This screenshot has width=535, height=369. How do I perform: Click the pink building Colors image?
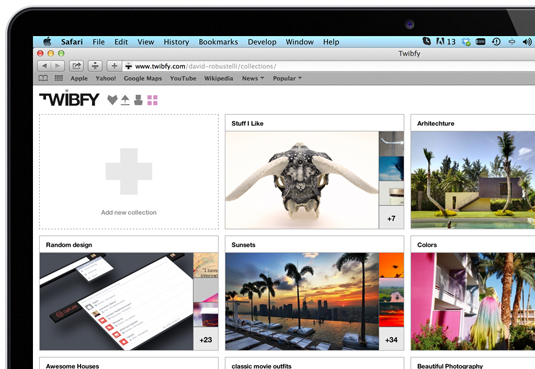473,301
